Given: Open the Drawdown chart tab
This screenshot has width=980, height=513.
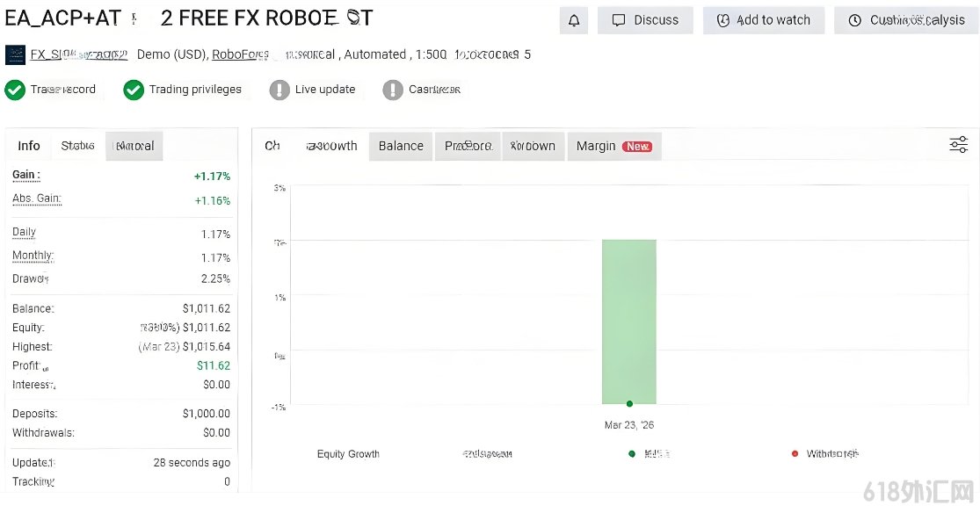Looking at the screenshot, I should click(x=534, y=146).
